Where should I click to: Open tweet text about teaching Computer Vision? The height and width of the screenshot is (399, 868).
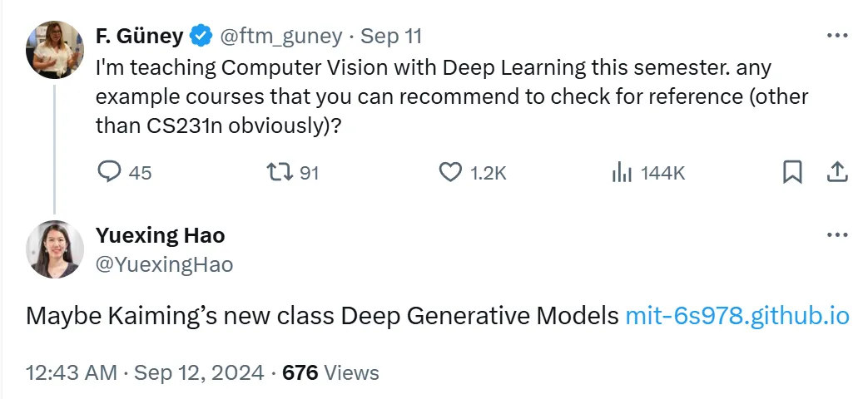pyautogui.click(x=452, y=96)
